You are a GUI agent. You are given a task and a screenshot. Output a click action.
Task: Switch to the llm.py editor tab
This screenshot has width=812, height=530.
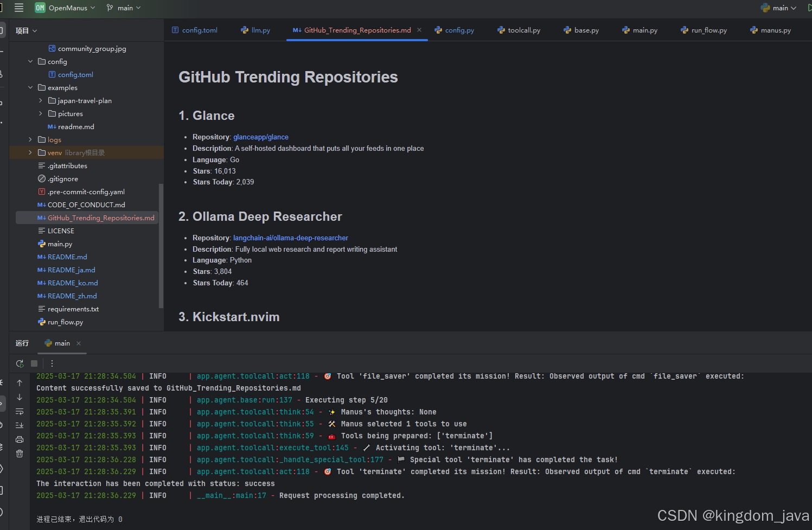[x=255, y=30]
